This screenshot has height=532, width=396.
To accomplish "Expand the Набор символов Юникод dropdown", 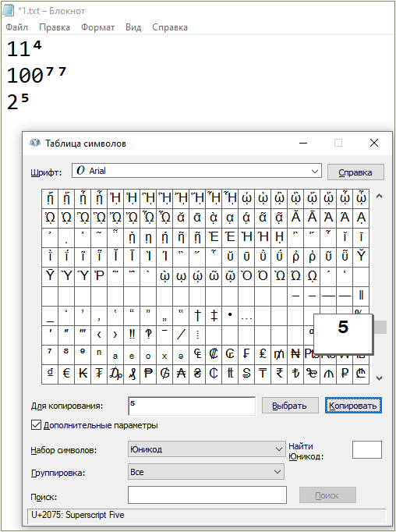I will click(x=207, y=449).
